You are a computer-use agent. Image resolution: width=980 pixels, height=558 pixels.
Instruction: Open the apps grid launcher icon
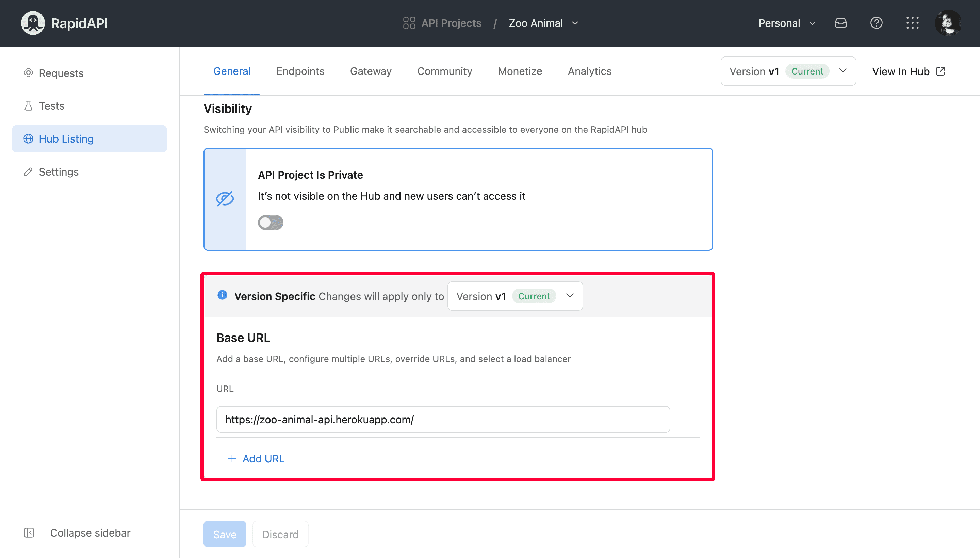pos(912,23)
